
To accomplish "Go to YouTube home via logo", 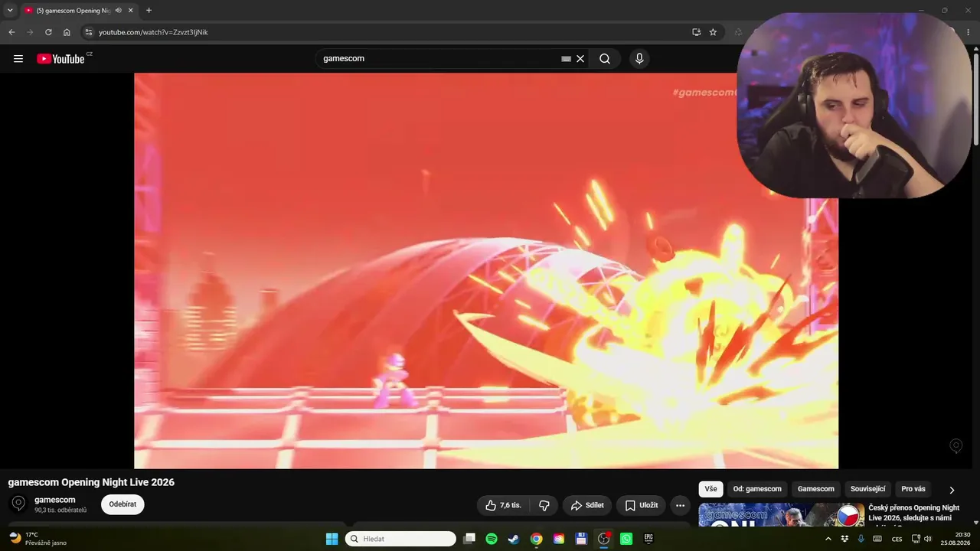I will [60, 59].
